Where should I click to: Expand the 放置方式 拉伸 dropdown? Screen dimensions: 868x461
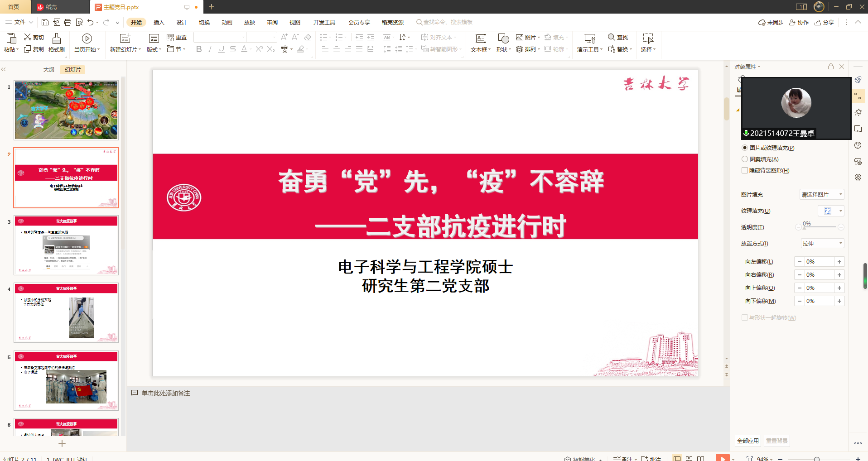[822, 243]
